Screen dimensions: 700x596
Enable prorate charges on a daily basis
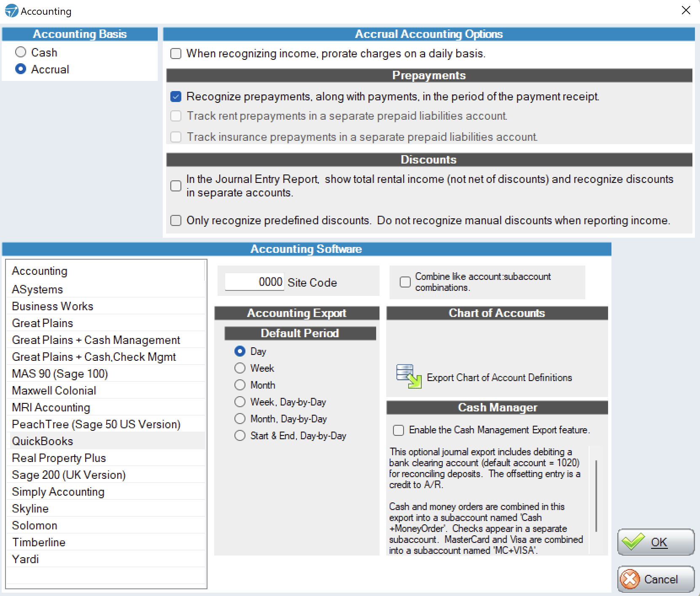pyautogui.click(x=176, y=54)
